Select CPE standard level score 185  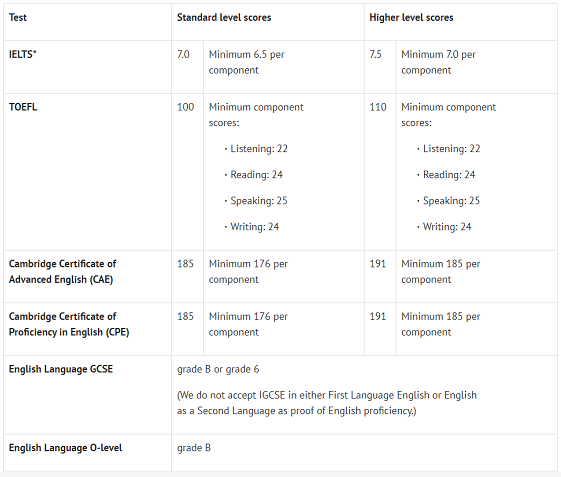point(185,316)
